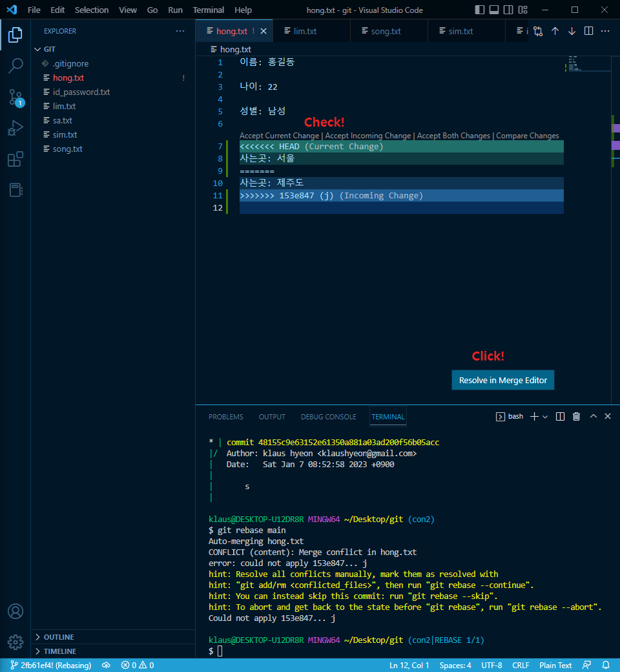Open Source Control view with badge
Image resolution: width=620 pixels, height=672 pixels.
click(15, 98)
